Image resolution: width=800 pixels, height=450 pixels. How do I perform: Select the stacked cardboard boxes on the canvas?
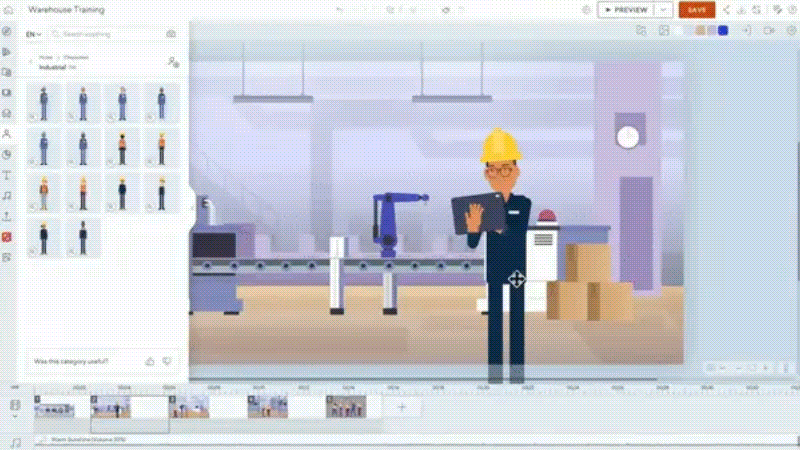tap(589, 282)
